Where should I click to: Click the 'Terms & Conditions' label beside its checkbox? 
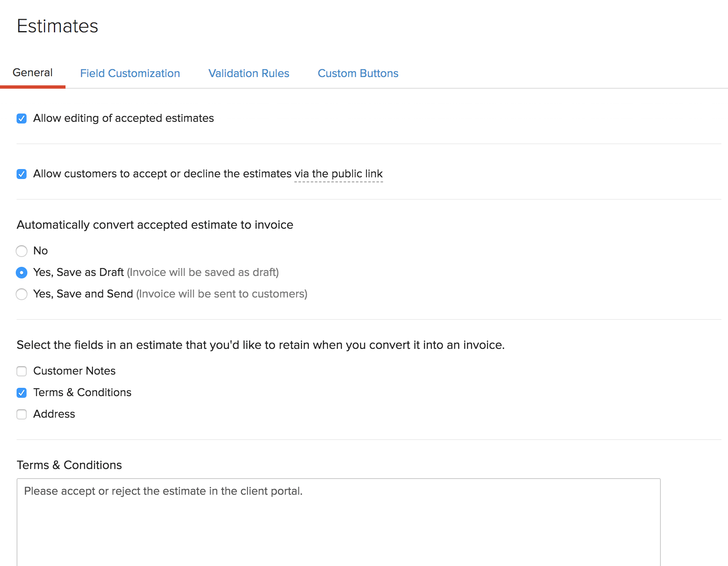[82, 392]
